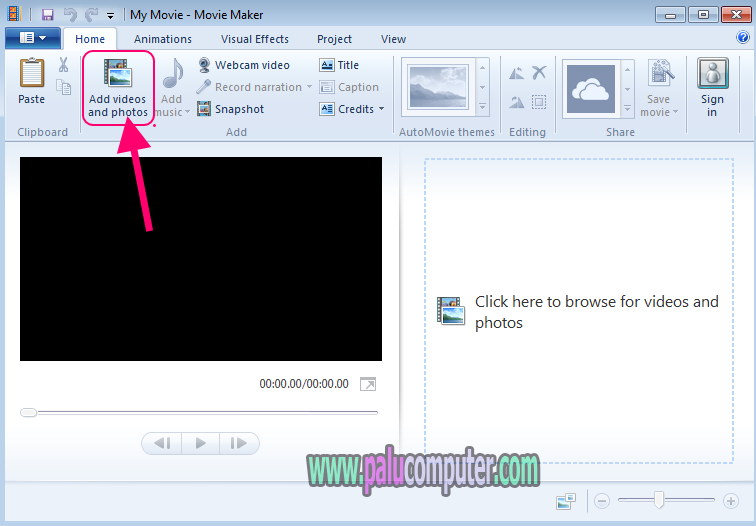756x526 pixels.
Task: Rotate right in the Editing group
Action: click(x=516, y=102)
